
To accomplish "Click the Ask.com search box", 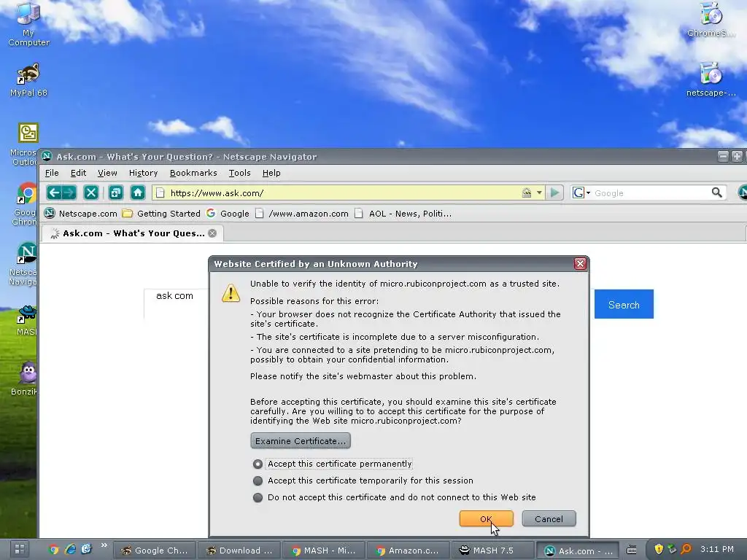I will (177, 304).
